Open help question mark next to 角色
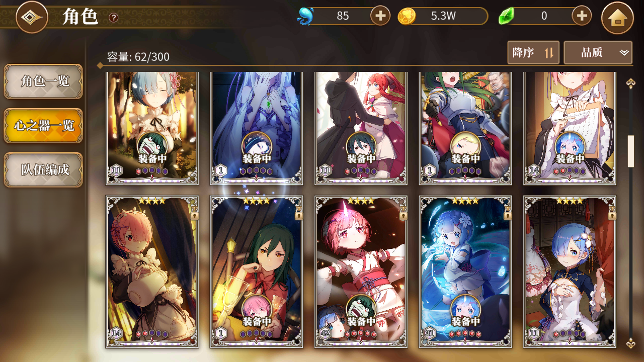 click(114, 18)
